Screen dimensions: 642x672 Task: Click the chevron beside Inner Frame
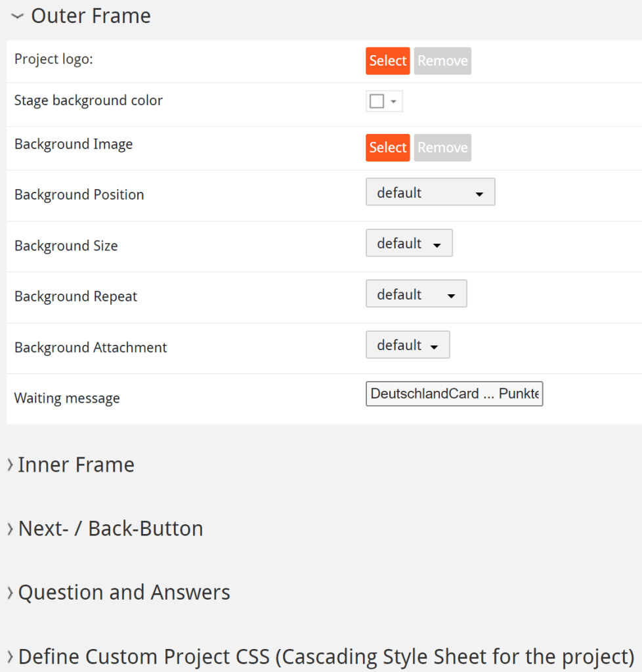click(10, 465)
